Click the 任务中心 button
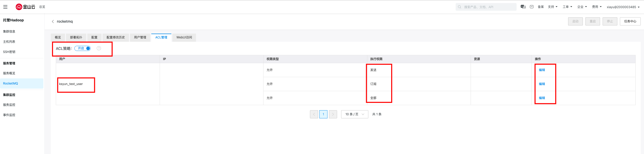644x154 pixels. [630, 21]
